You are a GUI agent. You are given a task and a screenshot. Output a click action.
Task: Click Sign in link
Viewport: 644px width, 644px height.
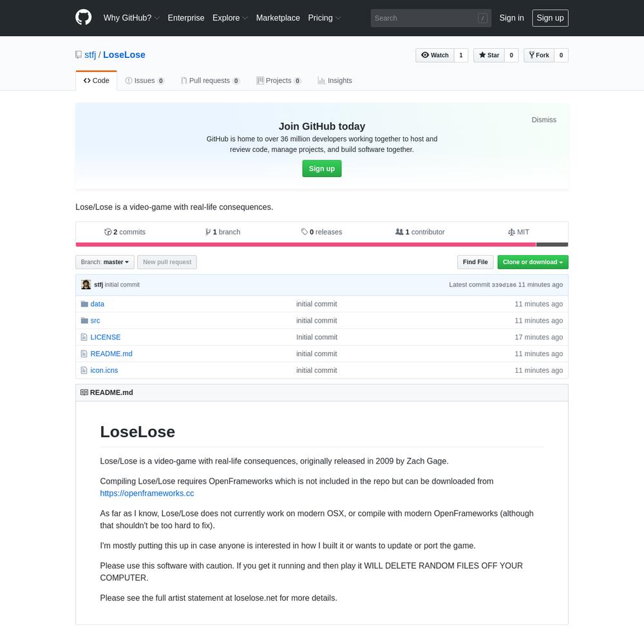[x=512, y=18]
